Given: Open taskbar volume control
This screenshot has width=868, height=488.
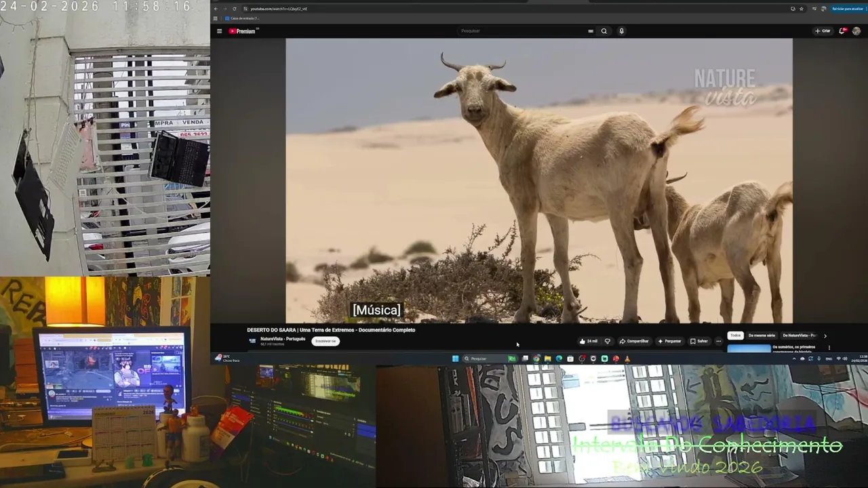Looking at the screenshot, I should click(844, 359).
